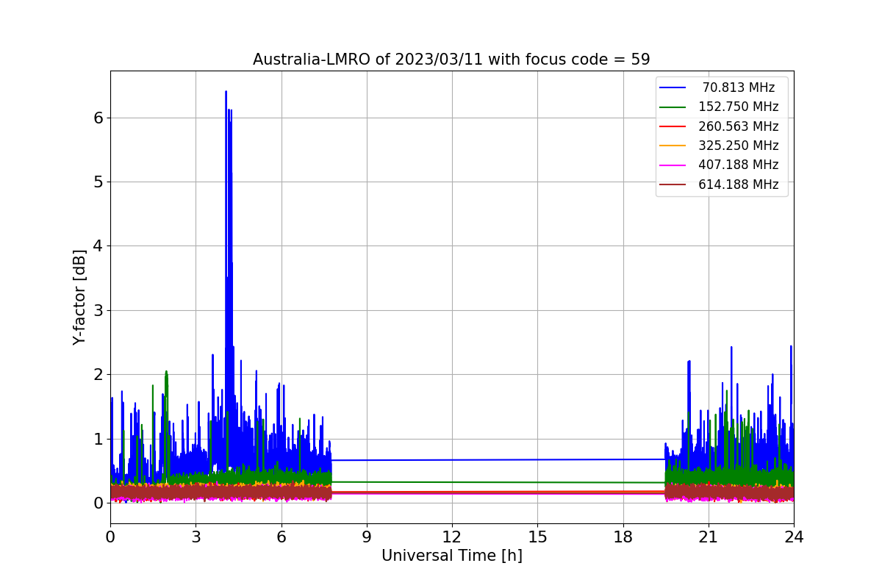882x588 pixels.
Task: Click the magenta line swatch in legend
Action: pyautogui.click(x=673, y=165)
